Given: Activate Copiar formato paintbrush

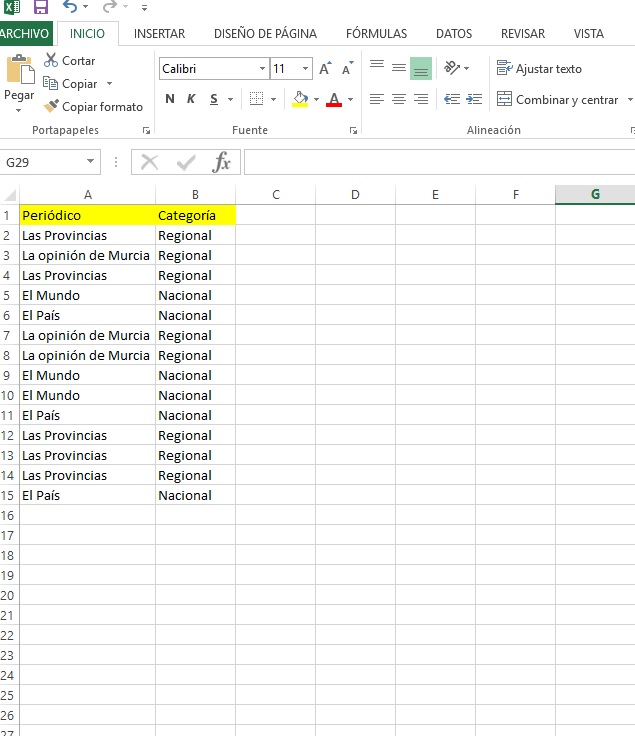Looking at the screenshot, I should pos(93,107).
